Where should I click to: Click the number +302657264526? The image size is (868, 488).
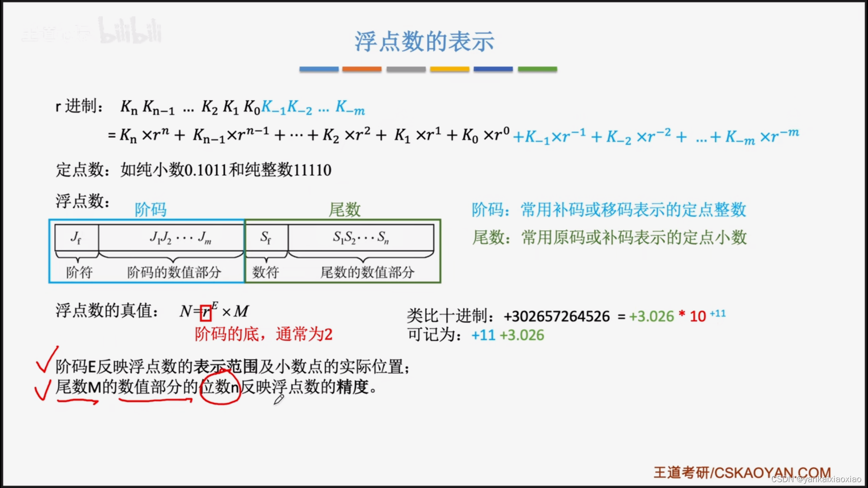pos(557,316)
